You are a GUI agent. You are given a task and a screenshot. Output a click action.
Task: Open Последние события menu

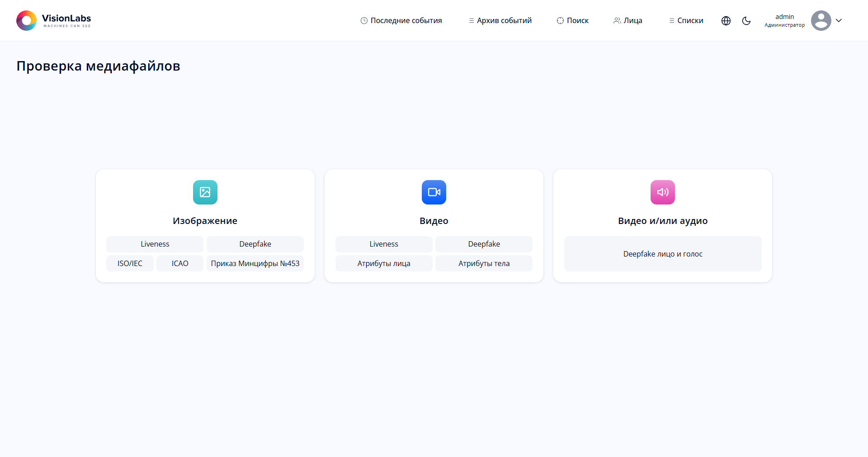401,21
